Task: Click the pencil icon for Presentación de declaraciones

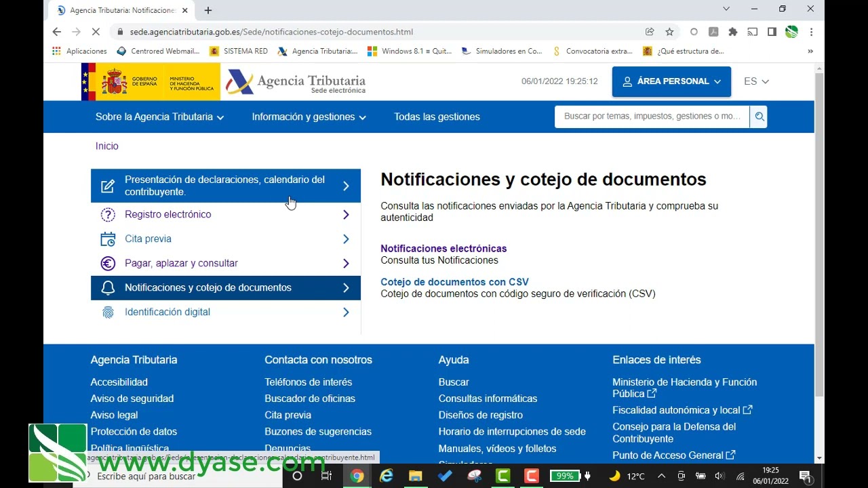Action: click(108, 185)
